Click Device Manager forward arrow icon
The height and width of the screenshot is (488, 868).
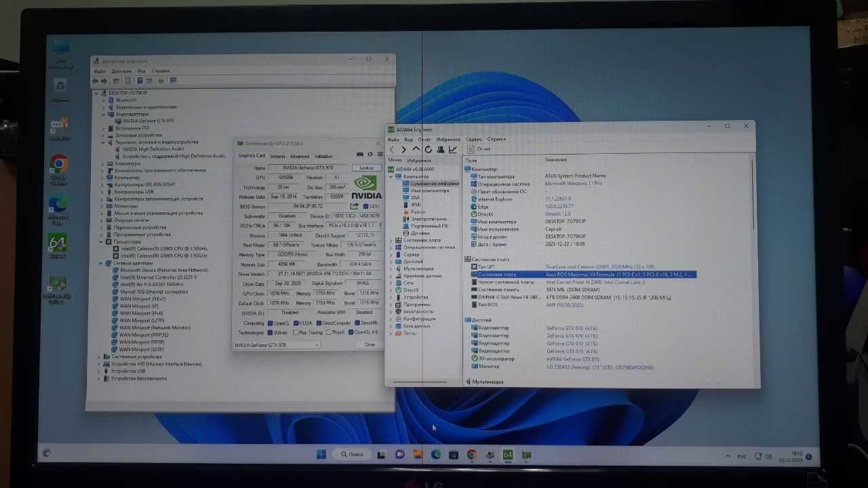[105, 81]
